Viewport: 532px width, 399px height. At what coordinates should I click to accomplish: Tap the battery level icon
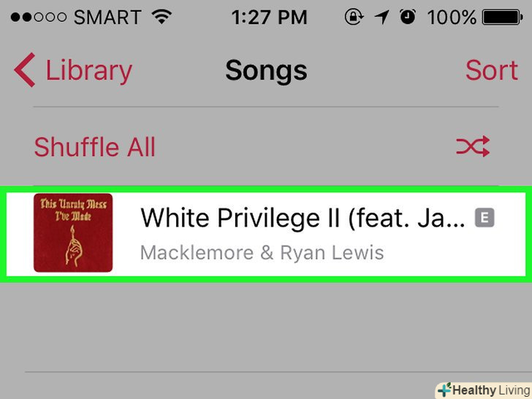(502, 18)
